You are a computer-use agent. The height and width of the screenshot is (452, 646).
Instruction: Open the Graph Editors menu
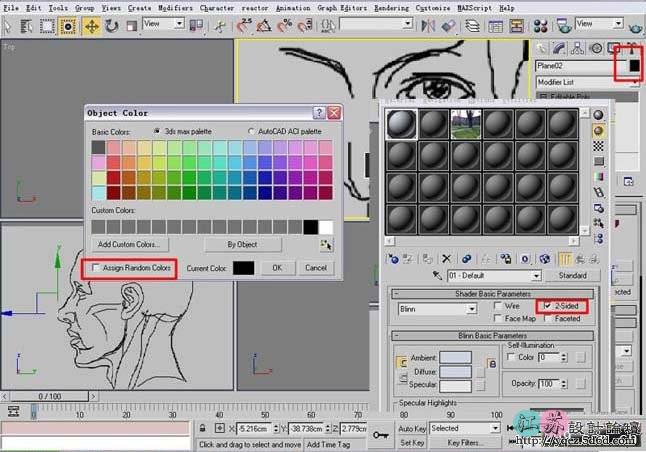pyautogui.click(x=342, y=8)
